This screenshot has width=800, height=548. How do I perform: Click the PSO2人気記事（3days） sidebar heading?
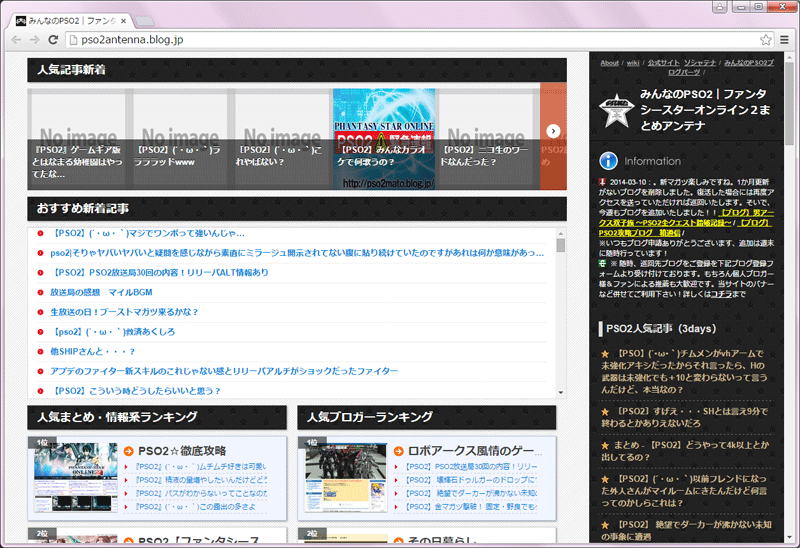click(x=661, y=329)
